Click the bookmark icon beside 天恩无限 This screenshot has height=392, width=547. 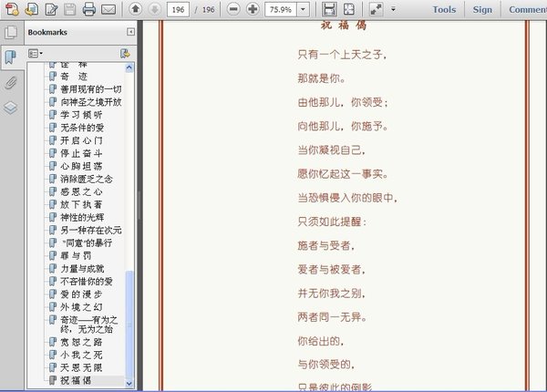pyautogui.click(x=53, y=367)
